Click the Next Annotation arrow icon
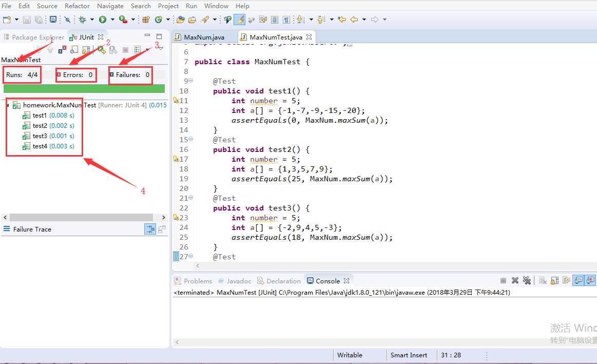 tap(301, 20)
